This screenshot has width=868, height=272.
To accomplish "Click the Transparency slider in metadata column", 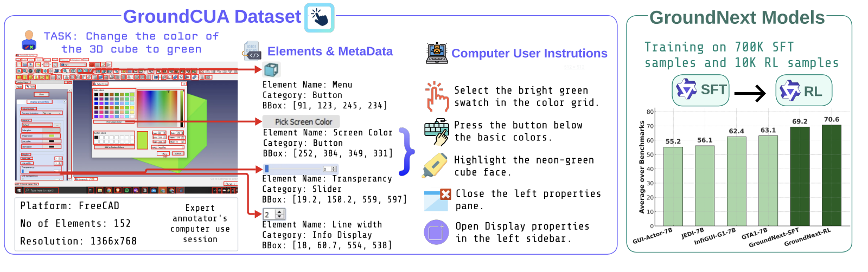I will 300,169.
